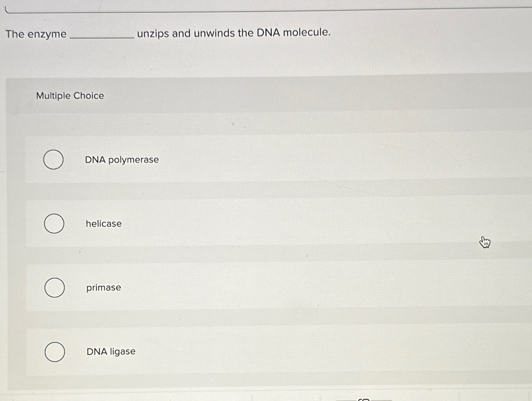This screenshot has height=401, width=532.
Task: Select the DNA polymerase radio button
Action: click(x=54, y=160)
